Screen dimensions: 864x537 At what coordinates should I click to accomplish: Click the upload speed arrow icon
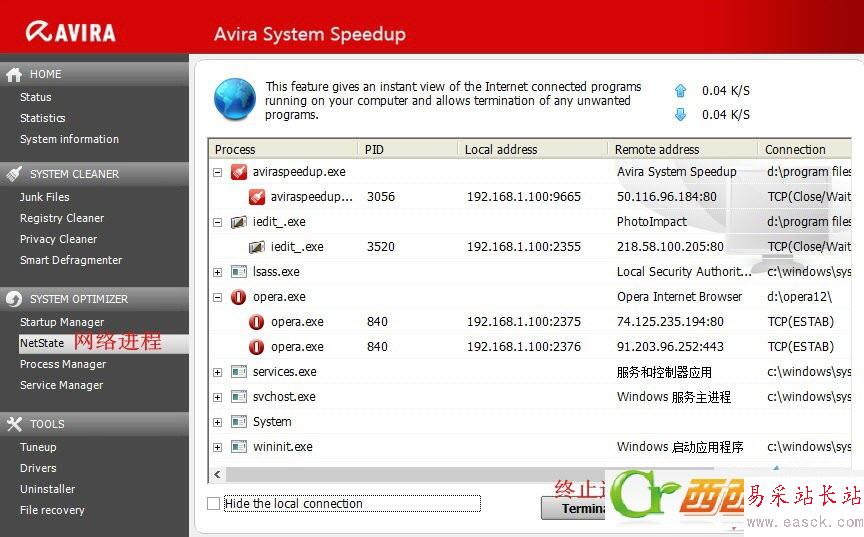(x=681, y=90)
